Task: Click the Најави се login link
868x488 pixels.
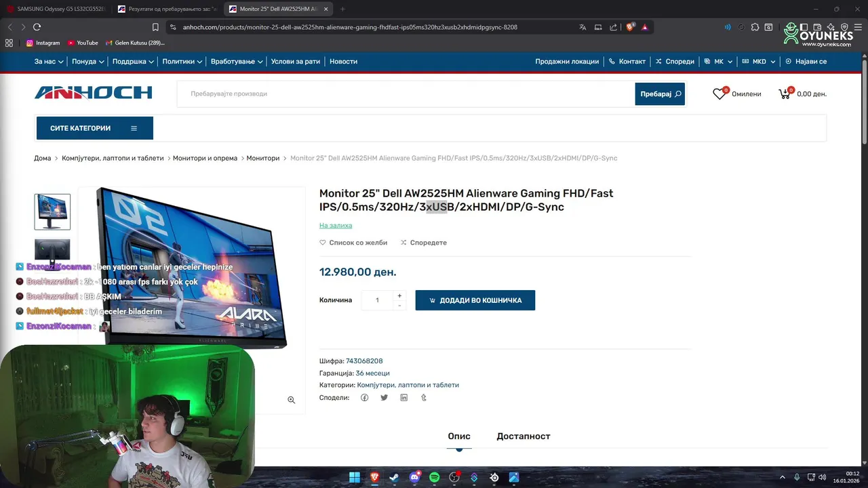Action: point(806,61)
